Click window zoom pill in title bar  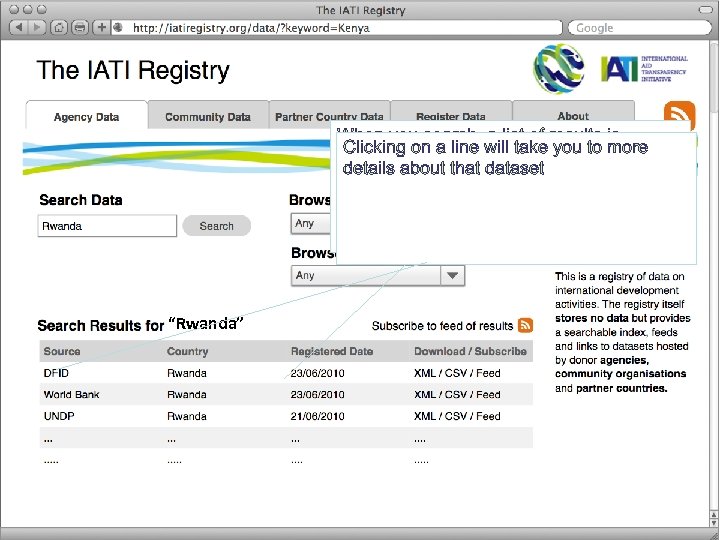705,10
